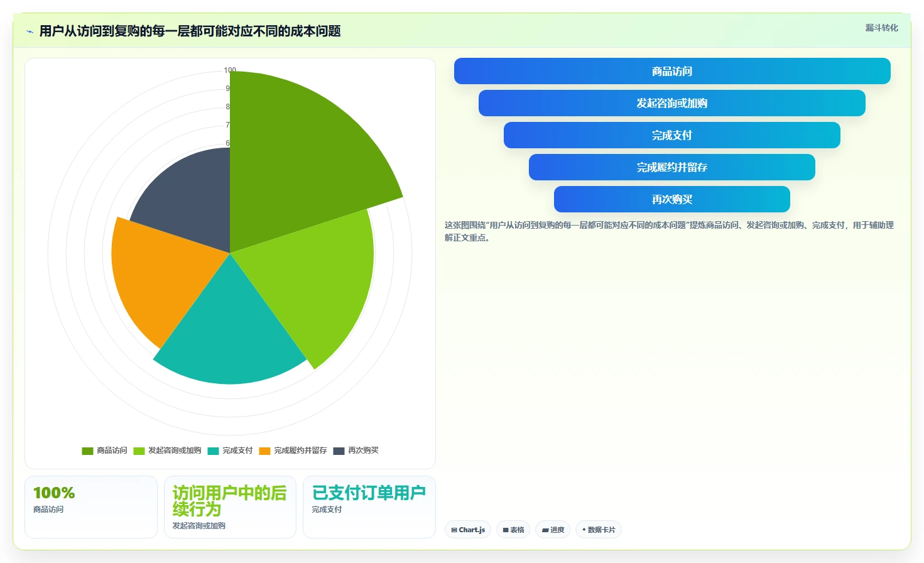
Task: Click the 100 axis label on chart
Action: click(230, 70)
